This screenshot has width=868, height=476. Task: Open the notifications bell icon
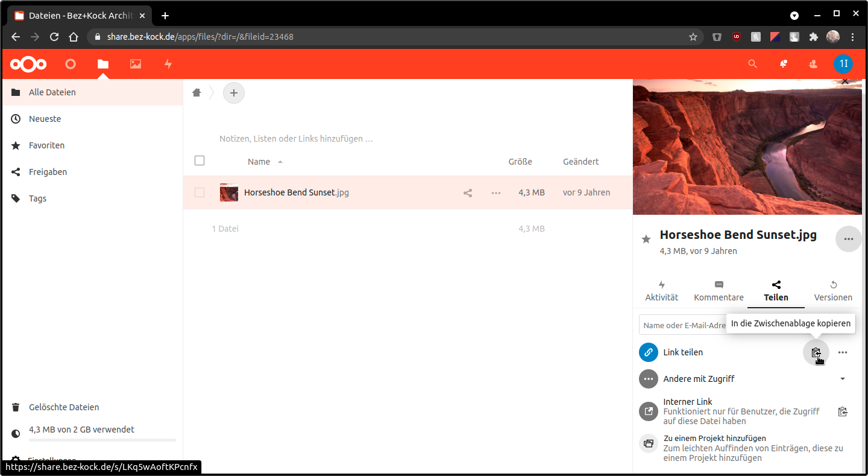[x=783, y=64]
